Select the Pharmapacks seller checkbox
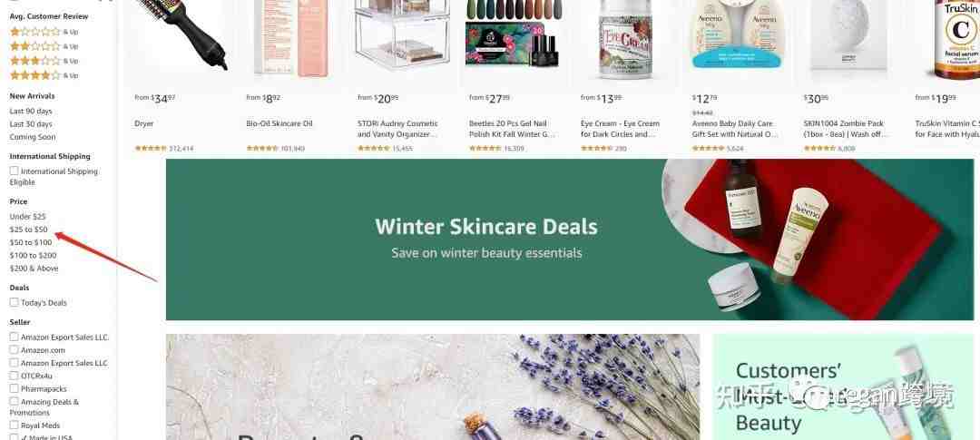This screenshot has height=440, width=980. tap(14, 389)
